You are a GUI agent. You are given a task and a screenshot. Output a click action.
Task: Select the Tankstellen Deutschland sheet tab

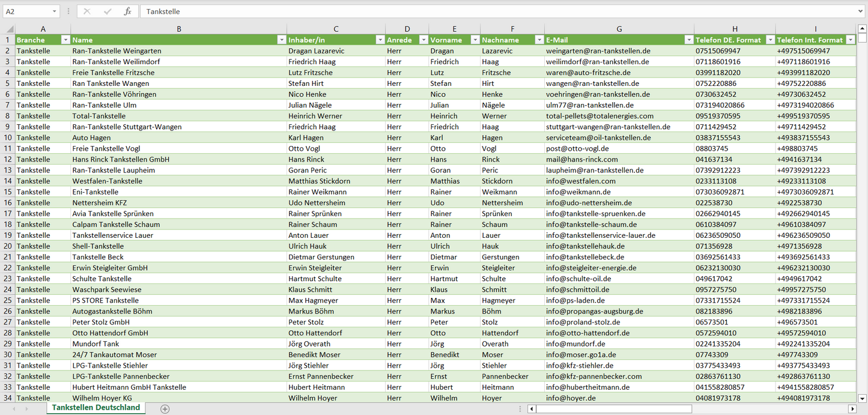(96, 408)
